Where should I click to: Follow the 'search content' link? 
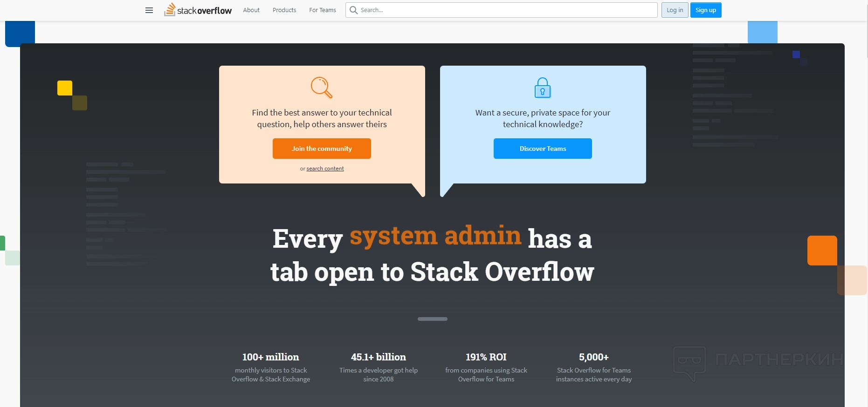pyautogui.click(x=325, y=169)
